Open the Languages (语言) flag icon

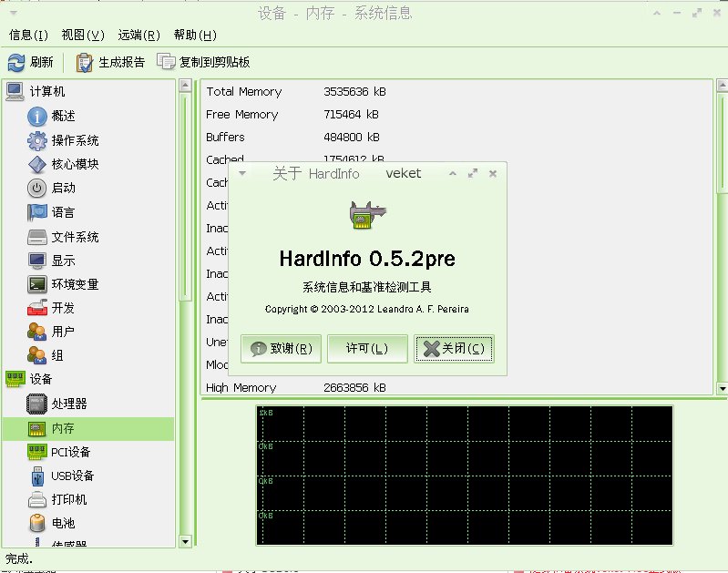(x=37, y=212)
